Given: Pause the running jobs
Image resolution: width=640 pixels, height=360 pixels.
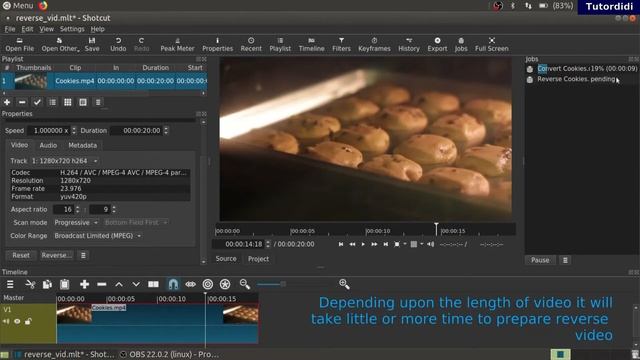Looking at the screenshot, I should [x=540, y=260].
